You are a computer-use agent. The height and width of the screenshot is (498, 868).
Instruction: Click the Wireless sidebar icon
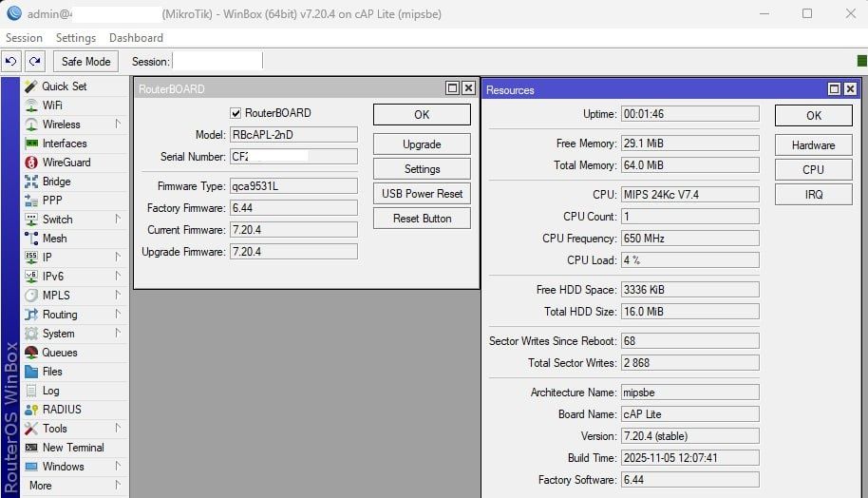31,124
